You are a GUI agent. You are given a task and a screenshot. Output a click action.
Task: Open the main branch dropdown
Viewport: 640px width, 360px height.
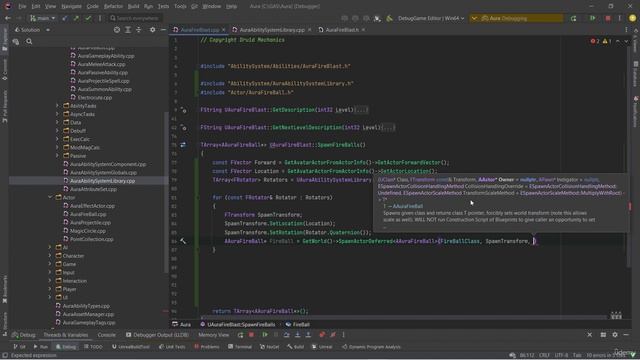pos(42,18)
